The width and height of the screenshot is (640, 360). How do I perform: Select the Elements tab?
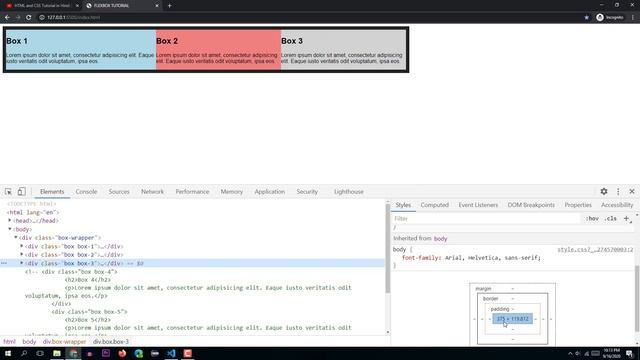tap(52, 191)
